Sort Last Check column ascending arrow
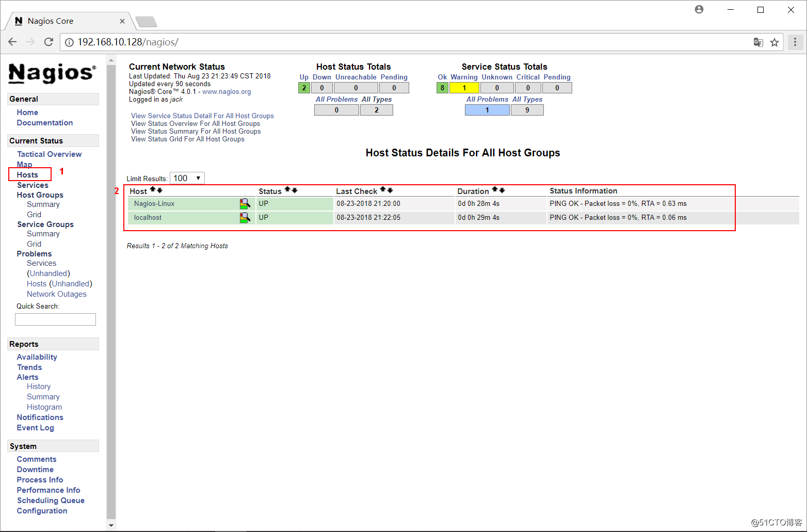The image size is (807, 532). pos(383,190)
